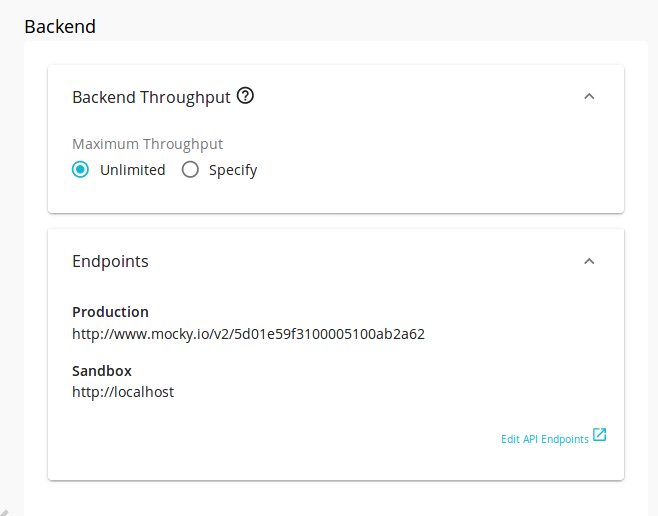Collapse the Endpoints panel chevron
Image resolution: width=658 pixels, height=516 pixels.
tap(589, 261)
